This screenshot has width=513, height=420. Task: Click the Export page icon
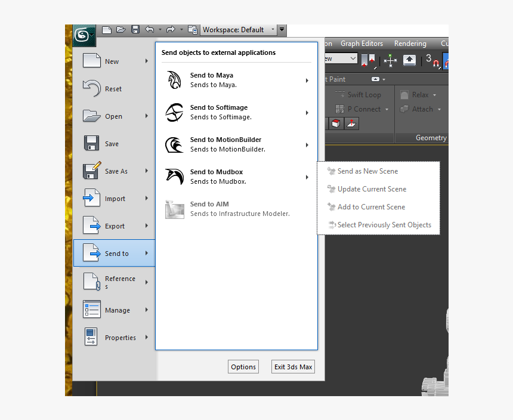pyautogui.click(x=92, y=225)
